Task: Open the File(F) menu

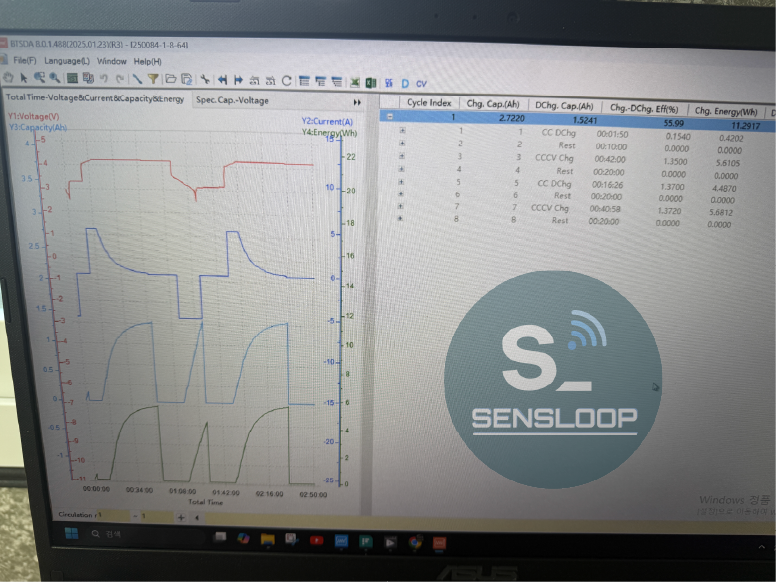Action: click(x=24, y=61)
